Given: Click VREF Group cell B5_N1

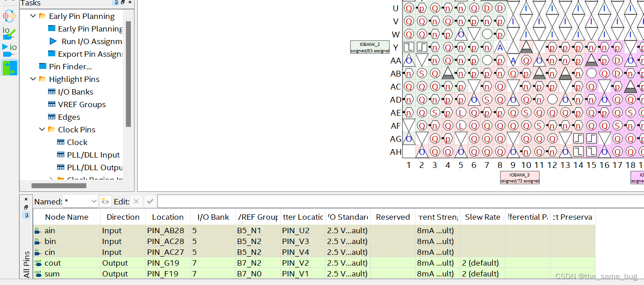Looking at the screenshot, I should (258, 230).
